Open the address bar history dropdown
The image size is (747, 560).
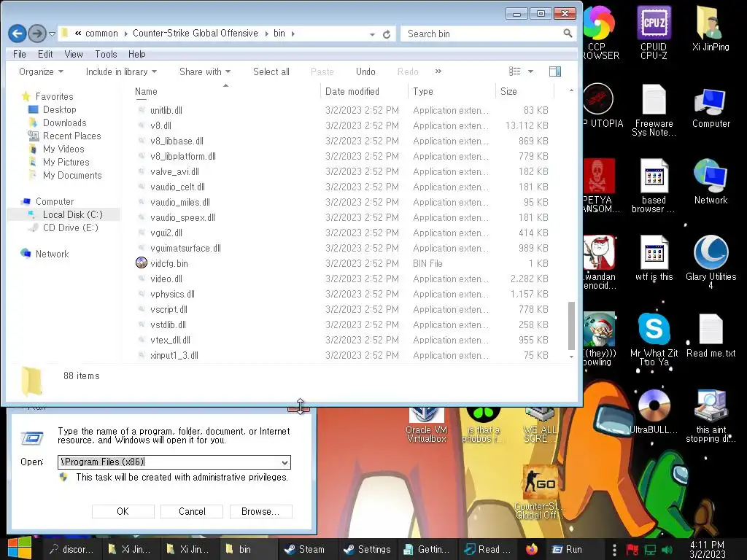[x=372, y=34]
